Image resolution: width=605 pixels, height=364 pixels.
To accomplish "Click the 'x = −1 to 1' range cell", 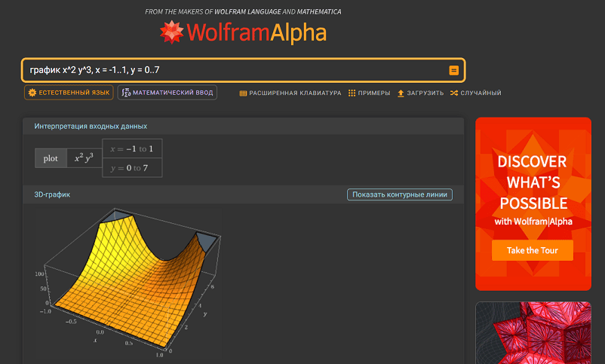I will 132,148.
